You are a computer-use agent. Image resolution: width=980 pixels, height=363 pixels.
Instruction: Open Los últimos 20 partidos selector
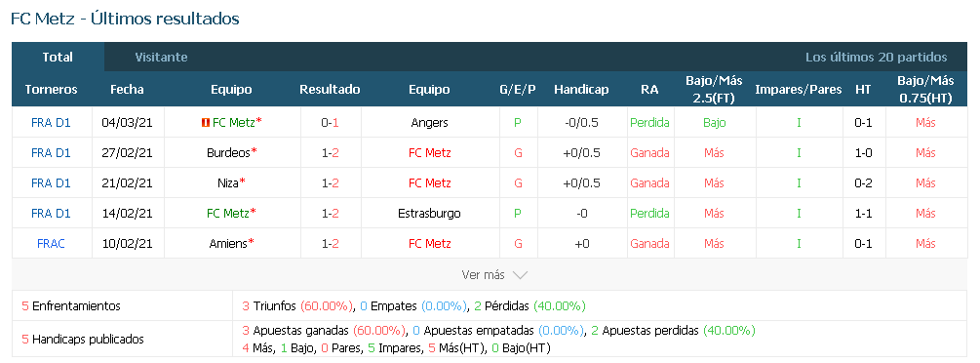tap(877, 57)
